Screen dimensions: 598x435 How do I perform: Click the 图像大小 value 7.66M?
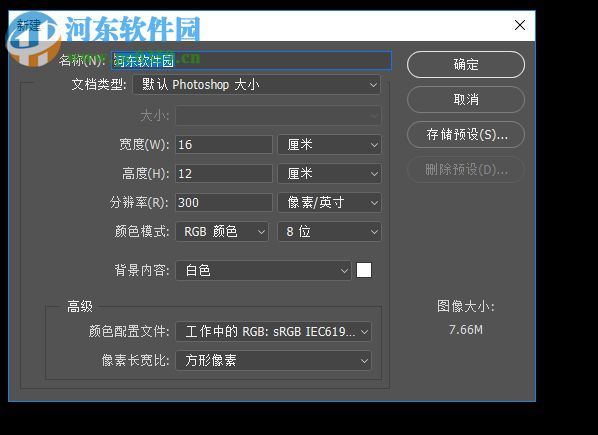466,330
